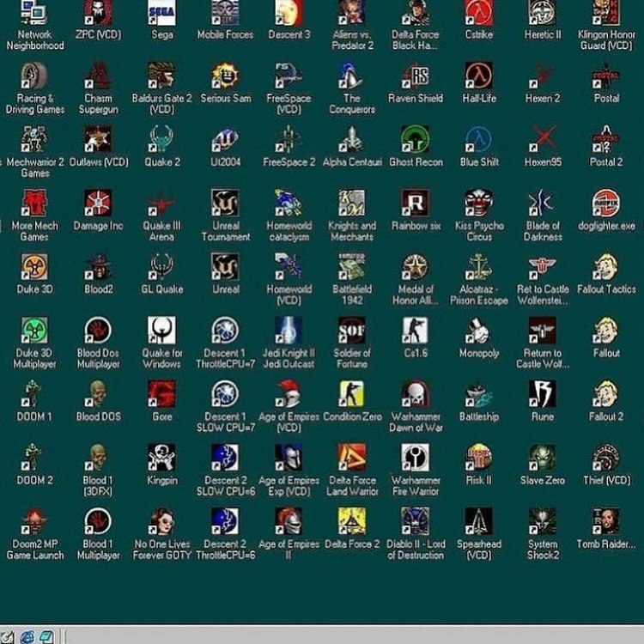Viewport: 644px width, 644px height.
Task: Select the Spearhead (VCD) shortcut
Action: (x=479, y=521)
